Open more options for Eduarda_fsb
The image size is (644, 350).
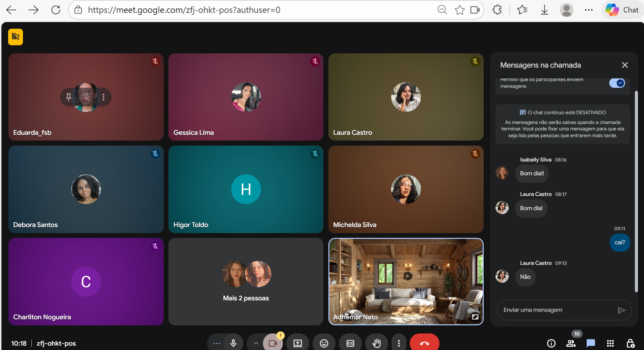coord(104,97)
